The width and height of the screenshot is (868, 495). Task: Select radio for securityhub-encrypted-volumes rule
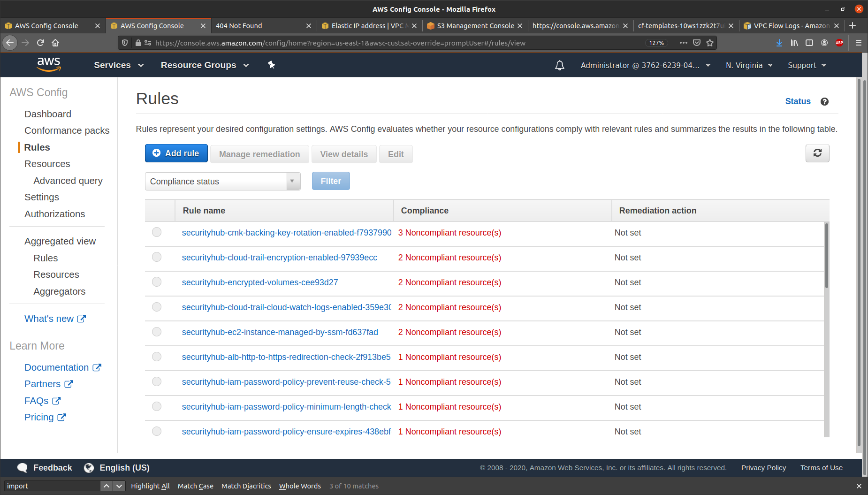click(x=157, y=282)
